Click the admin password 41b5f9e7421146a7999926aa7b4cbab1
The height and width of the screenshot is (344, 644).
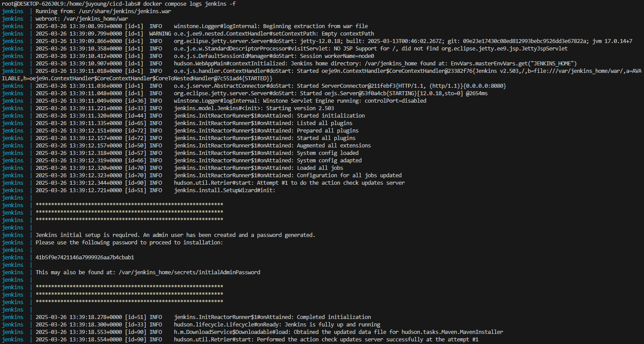click(x=85, y=258)
